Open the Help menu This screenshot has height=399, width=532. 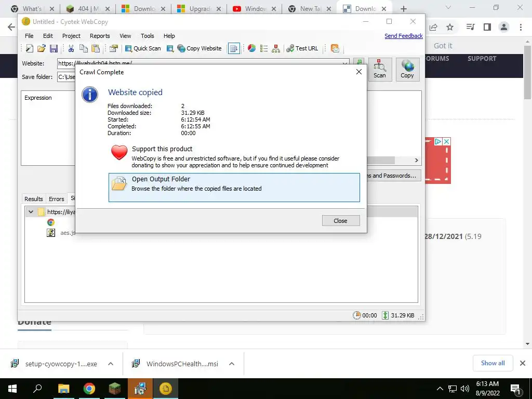[169, 36]
